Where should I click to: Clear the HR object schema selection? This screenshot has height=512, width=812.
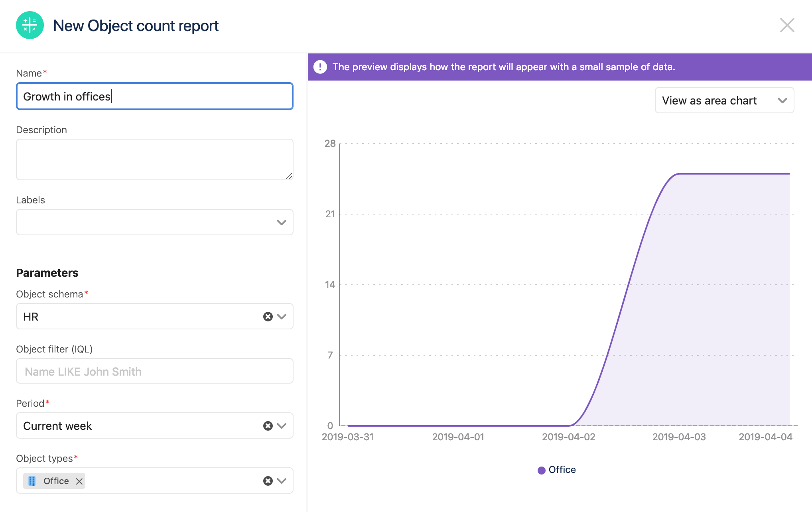click(268, 317)
